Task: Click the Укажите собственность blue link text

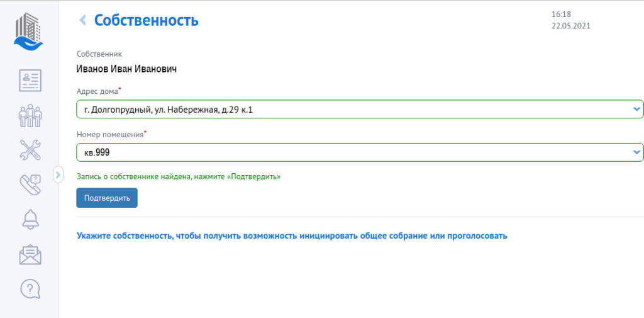Action: pos(292,236)
